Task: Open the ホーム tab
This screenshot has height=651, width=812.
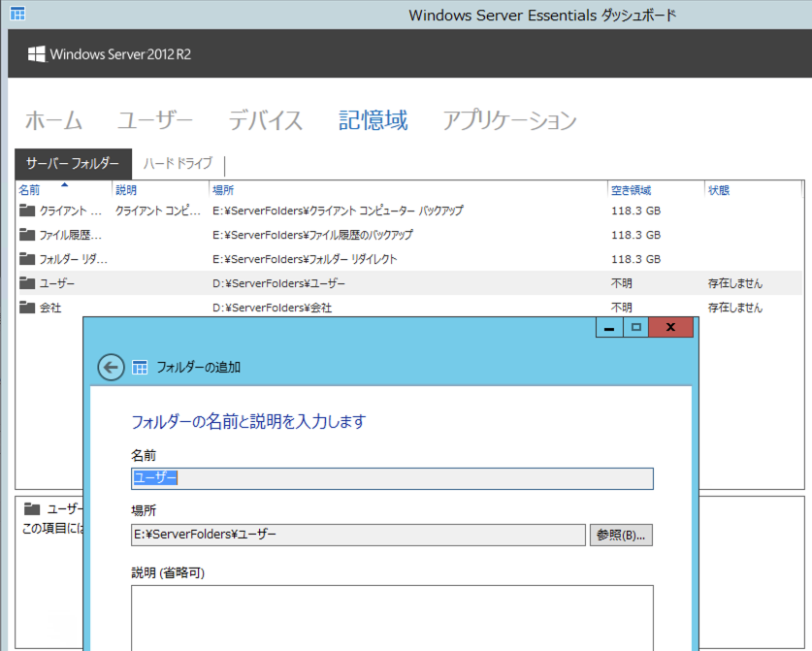Action: click(x=54, y=120)
